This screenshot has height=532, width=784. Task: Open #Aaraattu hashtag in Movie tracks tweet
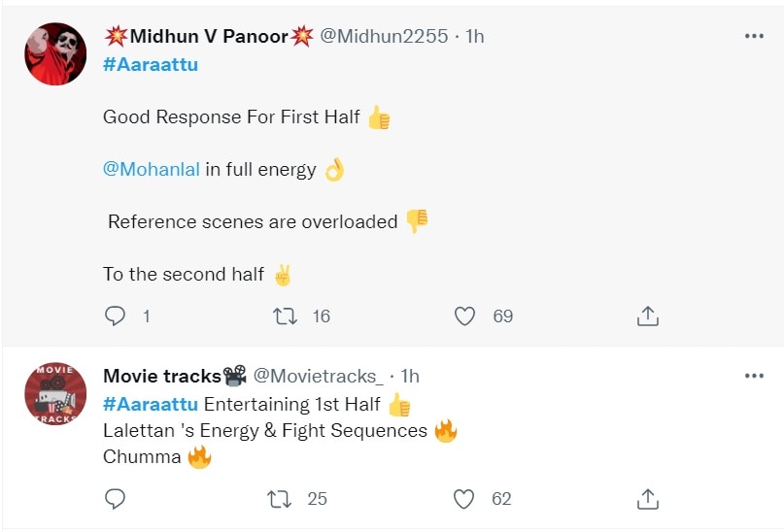click(150, 403)
